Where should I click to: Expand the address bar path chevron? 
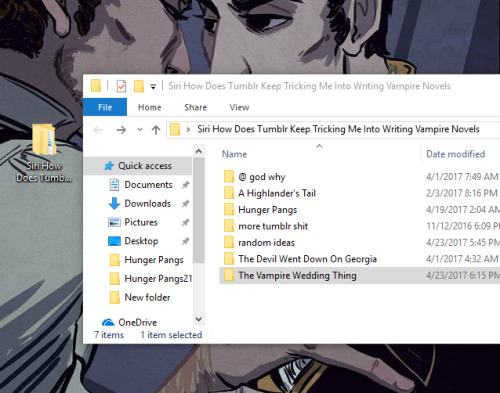pyautogui.click(x=188, y=129)
